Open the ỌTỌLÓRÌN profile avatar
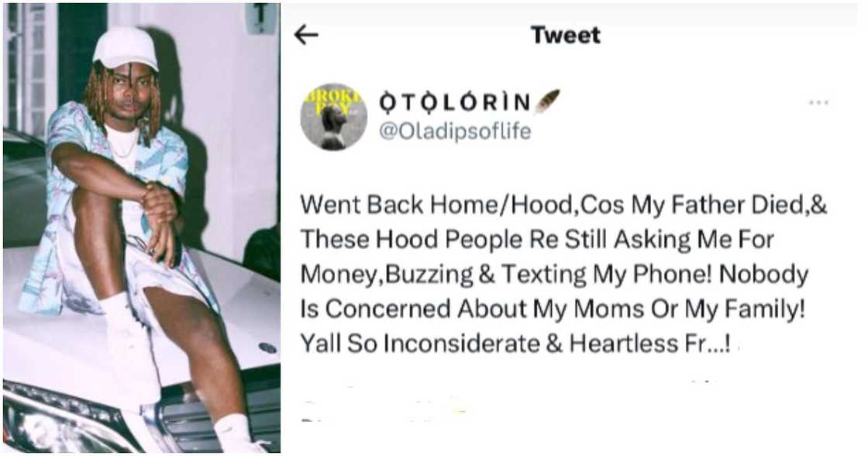Viewport: 868px width, 456px height. click(333, 116)
